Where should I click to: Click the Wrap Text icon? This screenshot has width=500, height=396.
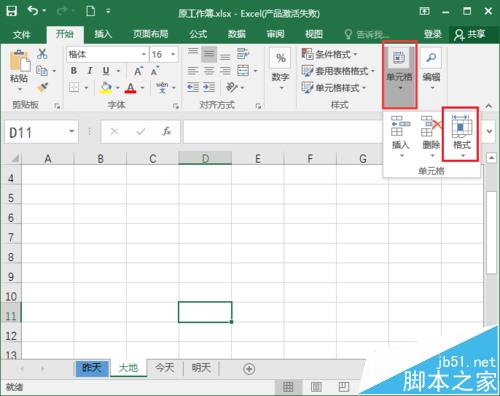click(243, 54)
